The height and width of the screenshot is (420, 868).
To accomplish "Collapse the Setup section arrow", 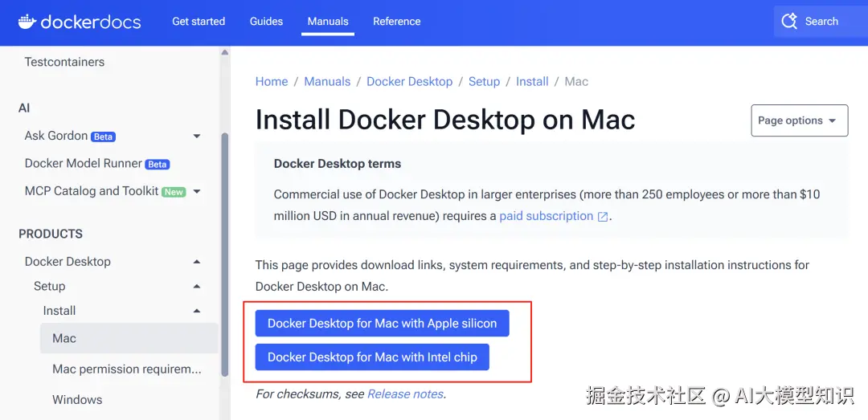I will coord(197,286).
